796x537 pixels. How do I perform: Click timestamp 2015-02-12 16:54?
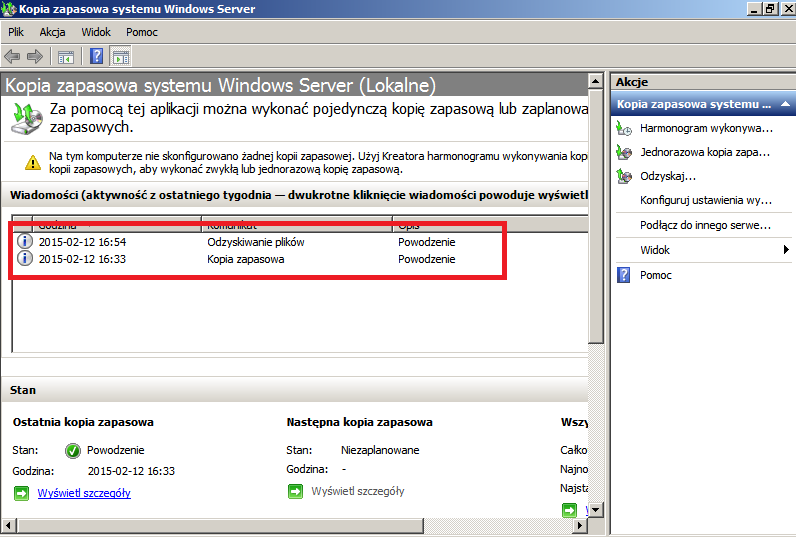coord(82,242)
